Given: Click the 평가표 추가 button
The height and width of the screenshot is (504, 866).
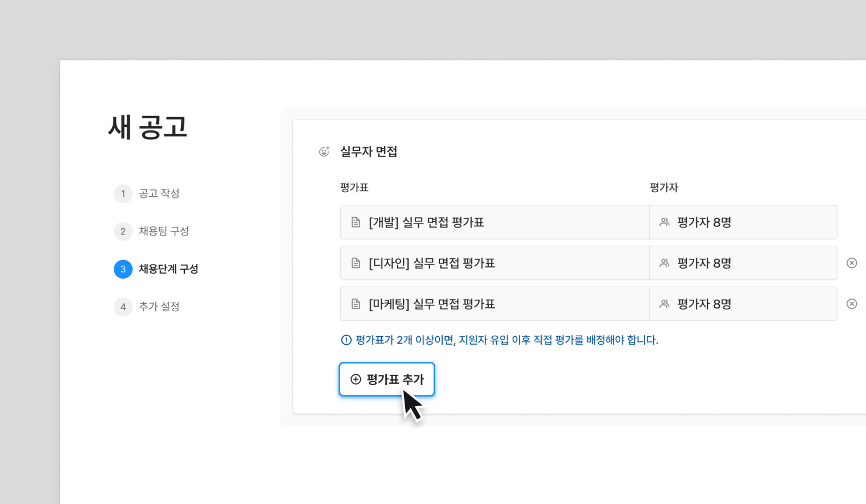Looking at the screenshot, I should pos(387,379).
